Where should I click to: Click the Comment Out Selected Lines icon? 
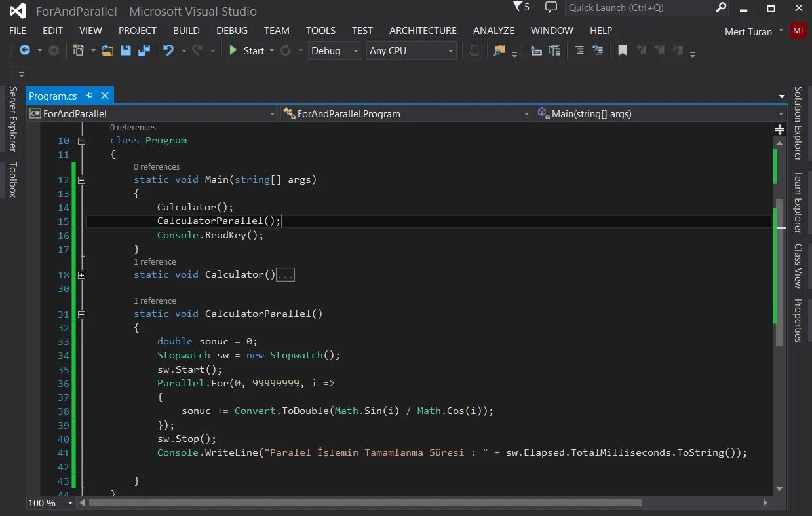(579, 50)
